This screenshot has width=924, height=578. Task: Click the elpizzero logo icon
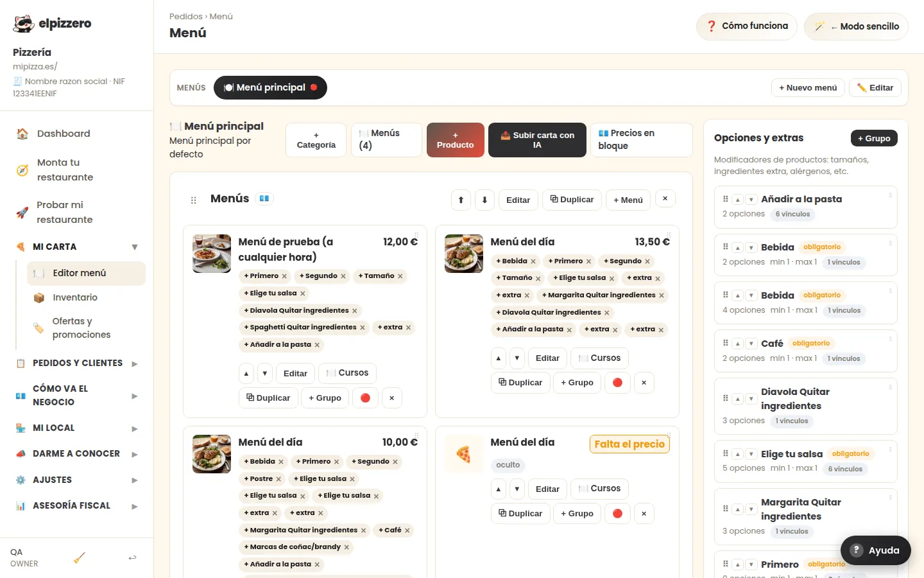point(24,24)
